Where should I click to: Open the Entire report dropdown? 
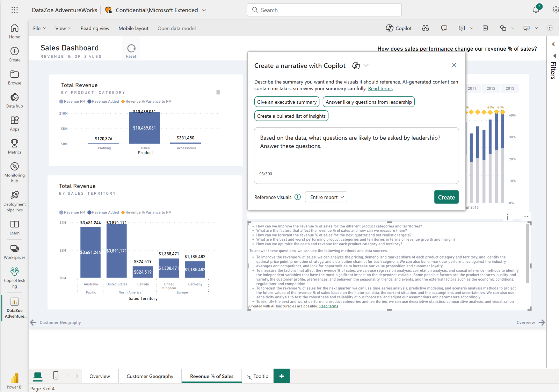[x=326, y=197]
